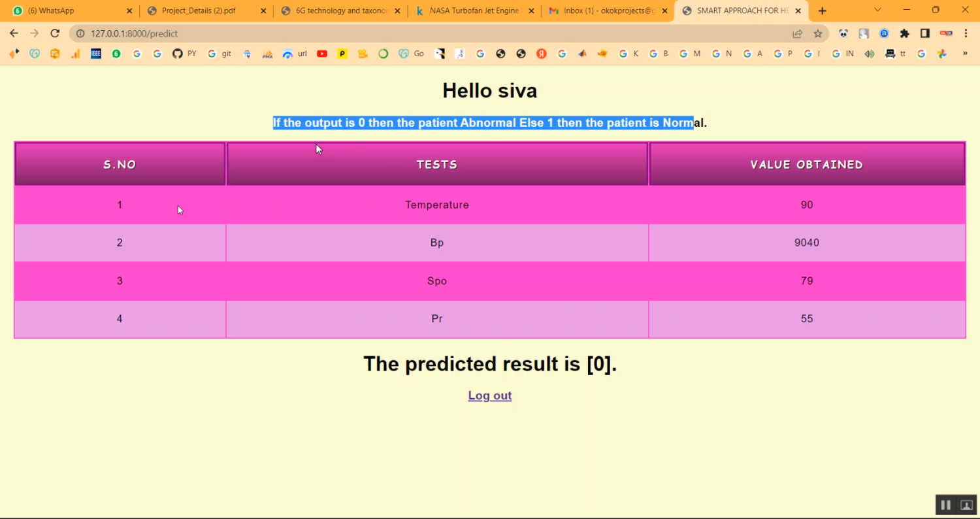Open a new browser tab
The height and width of the screenshot is (519, 980).
[x=822, y=10]
